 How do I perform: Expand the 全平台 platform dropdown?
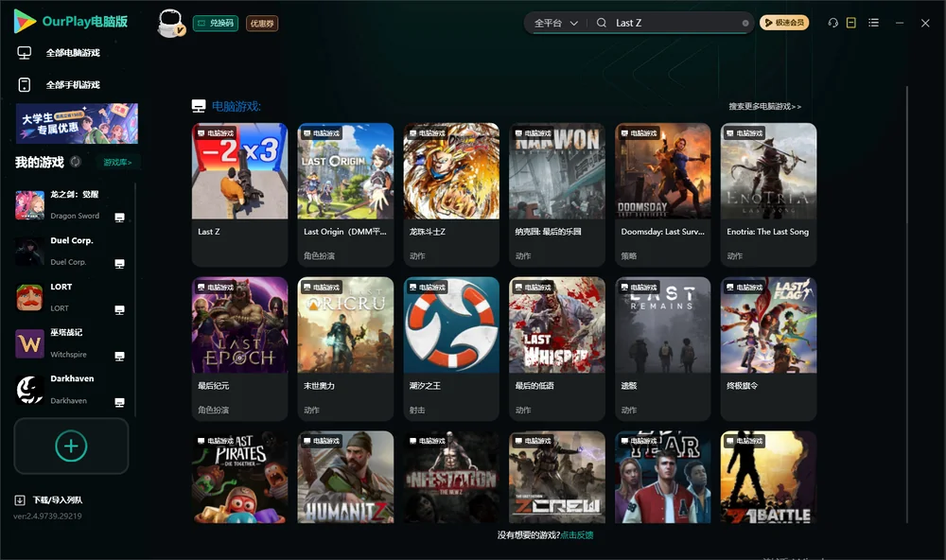pyautogui.click(x=555, y=23)
